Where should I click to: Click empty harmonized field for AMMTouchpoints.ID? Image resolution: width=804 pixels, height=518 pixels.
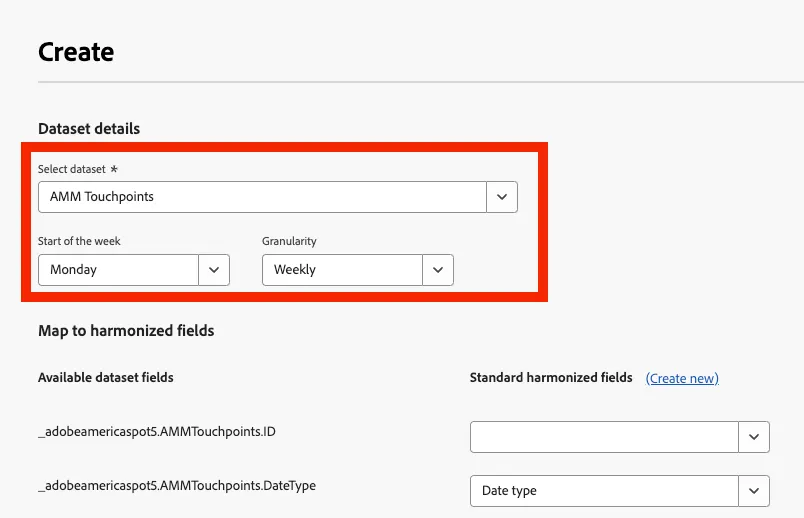pos(604,437)
